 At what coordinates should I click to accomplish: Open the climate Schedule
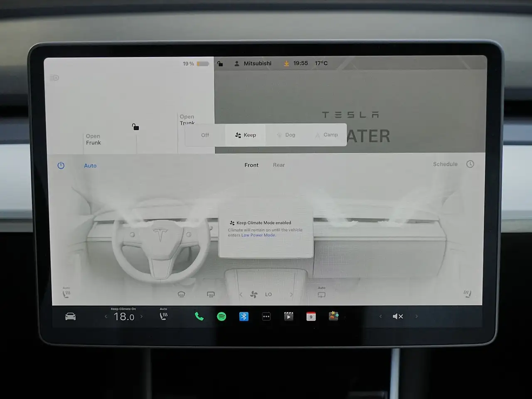[445, 164]
